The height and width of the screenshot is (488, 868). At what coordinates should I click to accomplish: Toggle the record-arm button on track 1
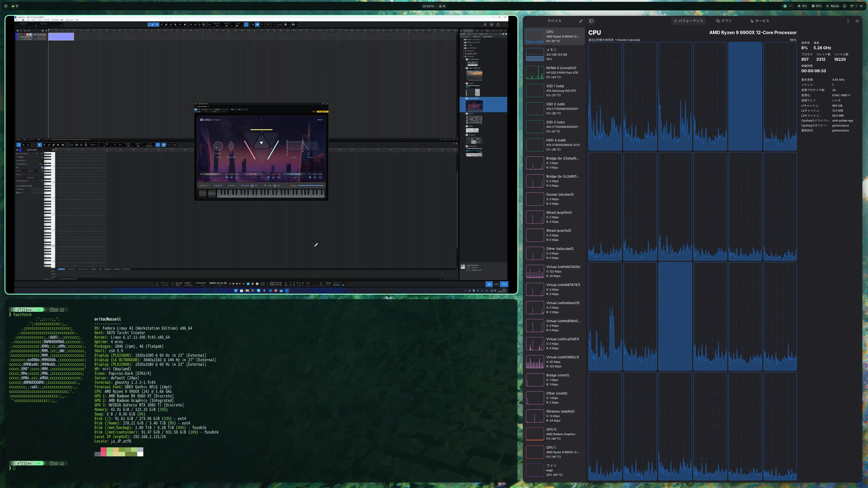(28, 34)
